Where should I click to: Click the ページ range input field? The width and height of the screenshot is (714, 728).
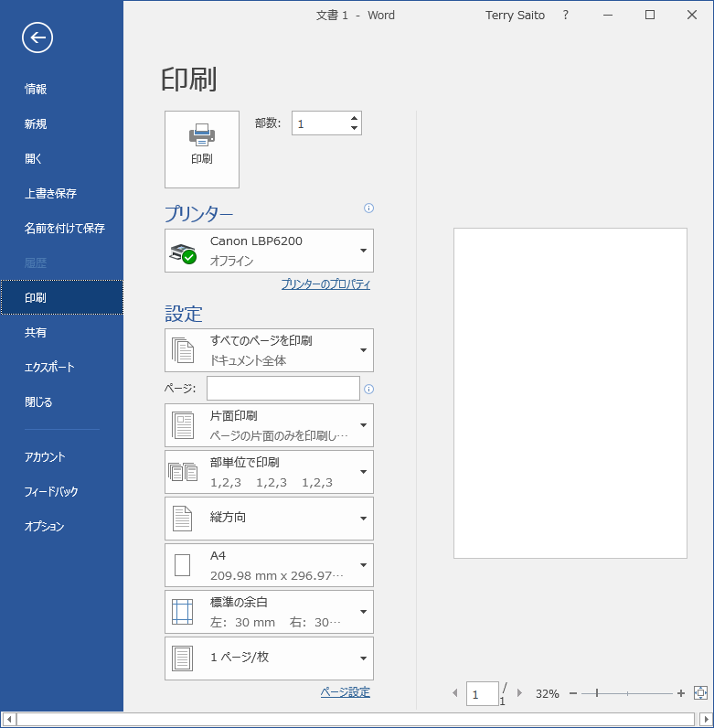(283, 388)
